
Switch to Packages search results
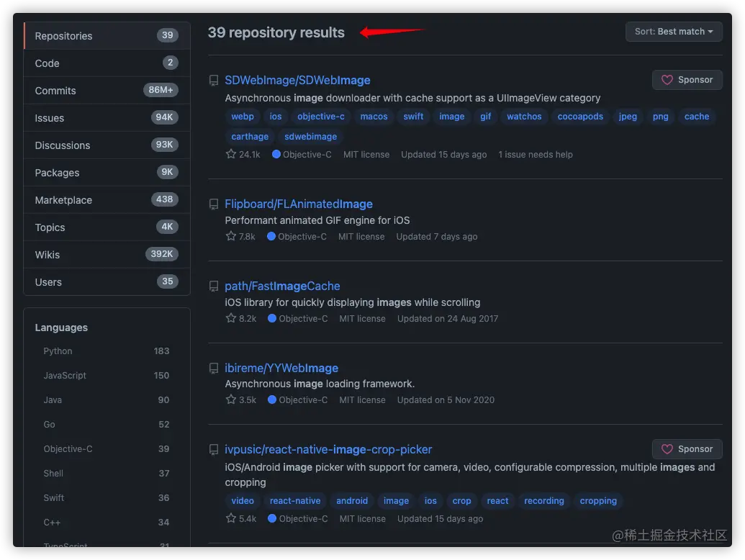pyautogui.click(x=107, y=173)
